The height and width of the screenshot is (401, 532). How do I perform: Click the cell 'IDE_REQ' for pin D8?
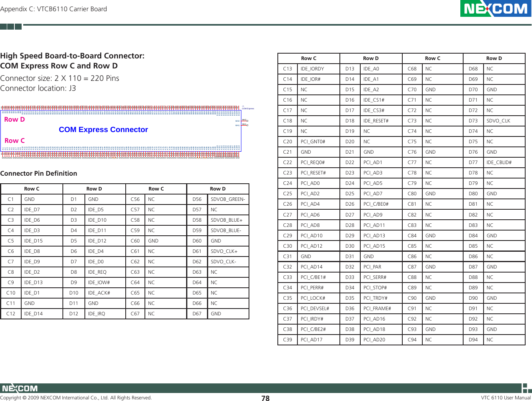click(x=105, y=272)
